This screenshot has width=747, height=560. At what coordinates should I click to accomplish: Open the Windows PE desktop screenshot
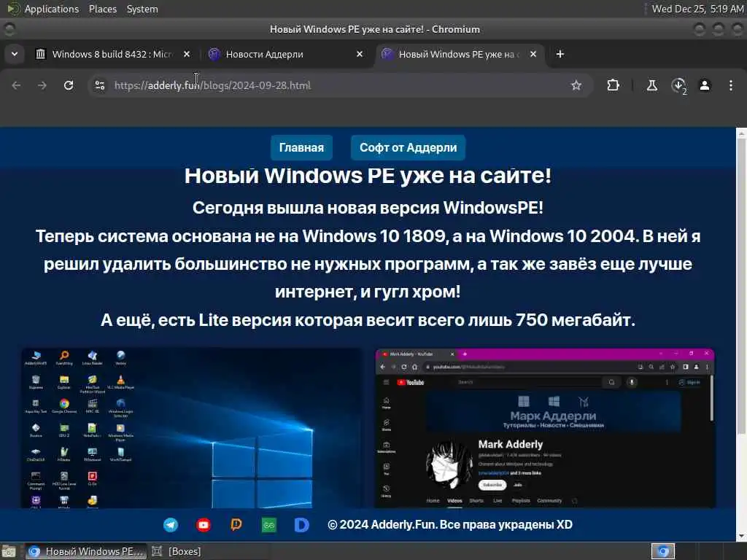coord(192,428)
